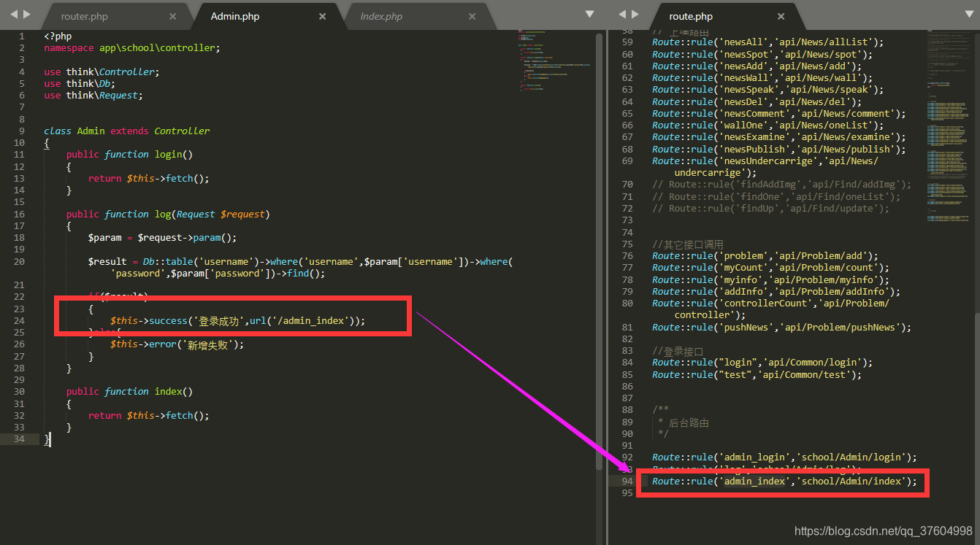Click the myCount route rule line
This screenshot has width=980, height=545.
[770, 267]
